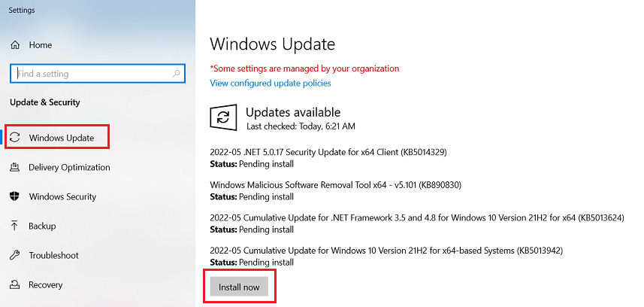Open Delivery Optimization settings page
This screenshot has width=644, height=307.
coord(69,167)
